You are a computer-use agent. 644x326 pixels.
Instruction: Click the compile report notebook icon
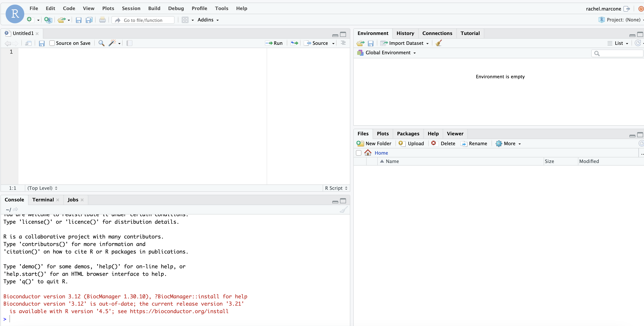[x=129, y=43]
